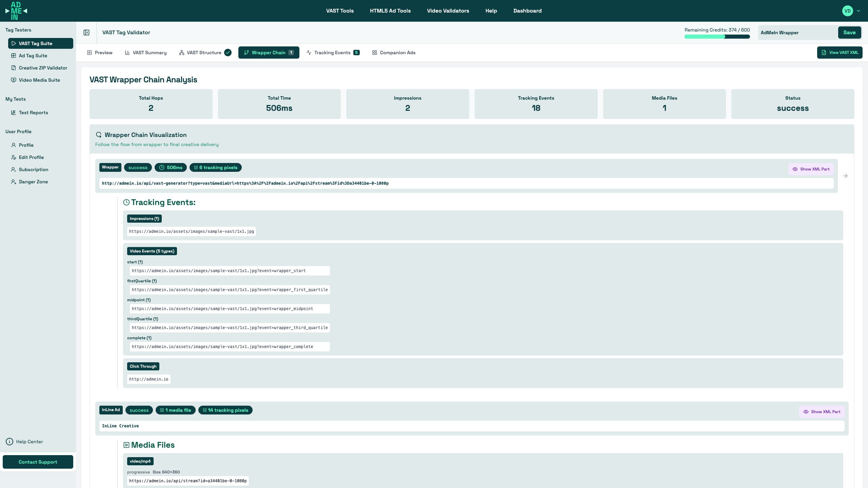Click the Help Center info icon

[x=9, y=442]
